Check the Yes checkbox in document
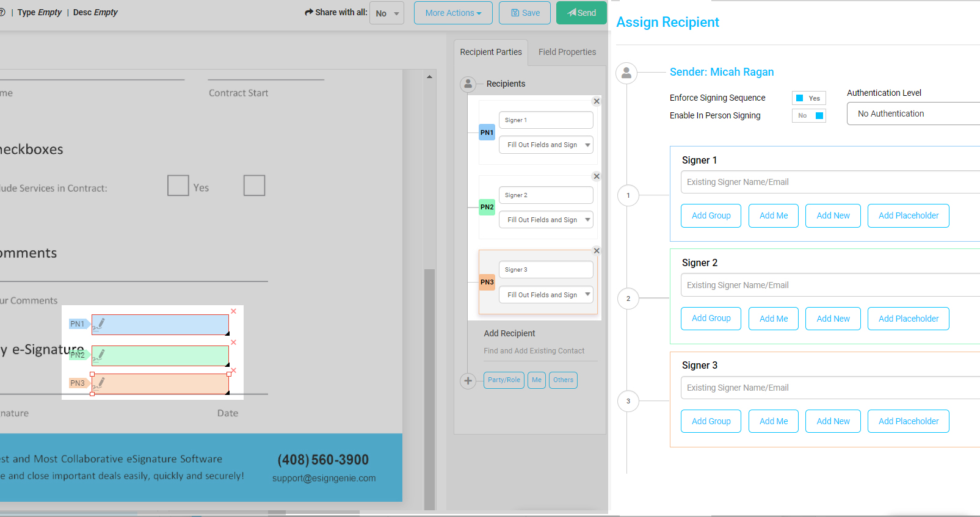 tap(178, 186)
